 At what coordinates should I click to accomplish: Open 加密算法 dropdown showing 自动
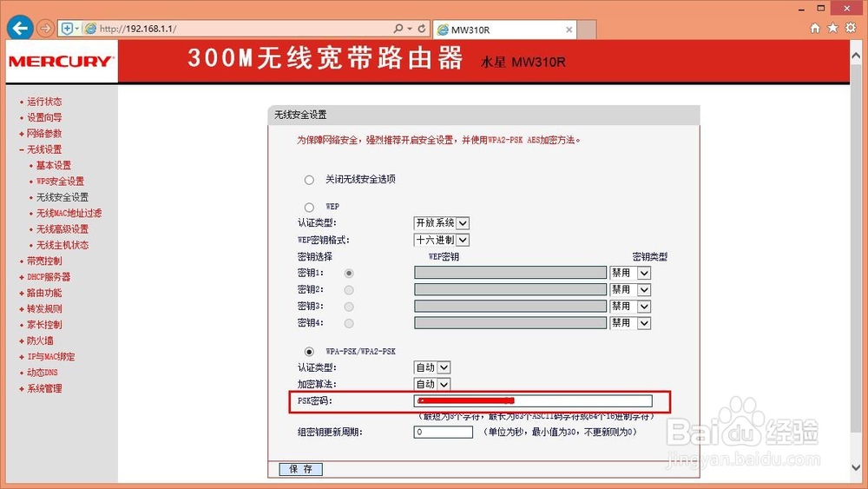(431, 384)
